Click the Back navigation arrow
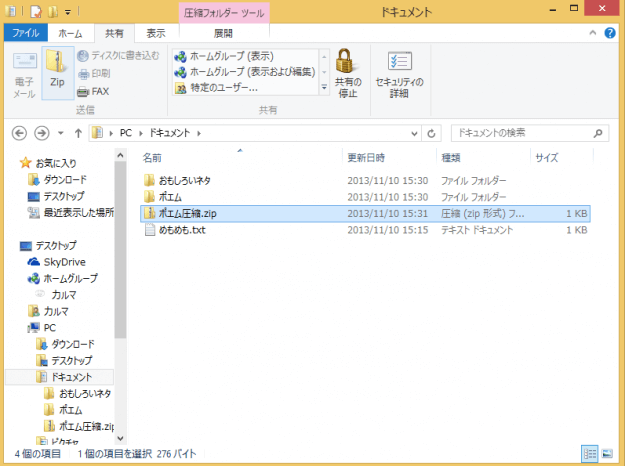 click(x=19, y=132)
